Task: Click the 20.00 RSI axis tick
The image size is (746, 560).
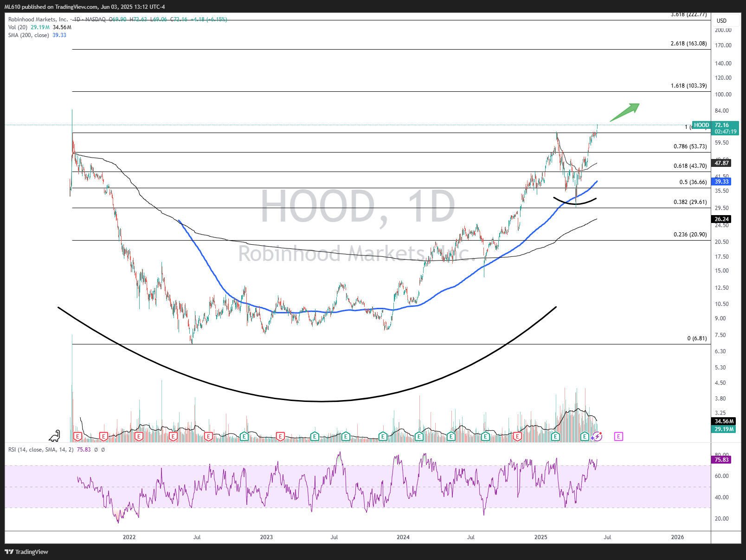Action: pos(721,519)
